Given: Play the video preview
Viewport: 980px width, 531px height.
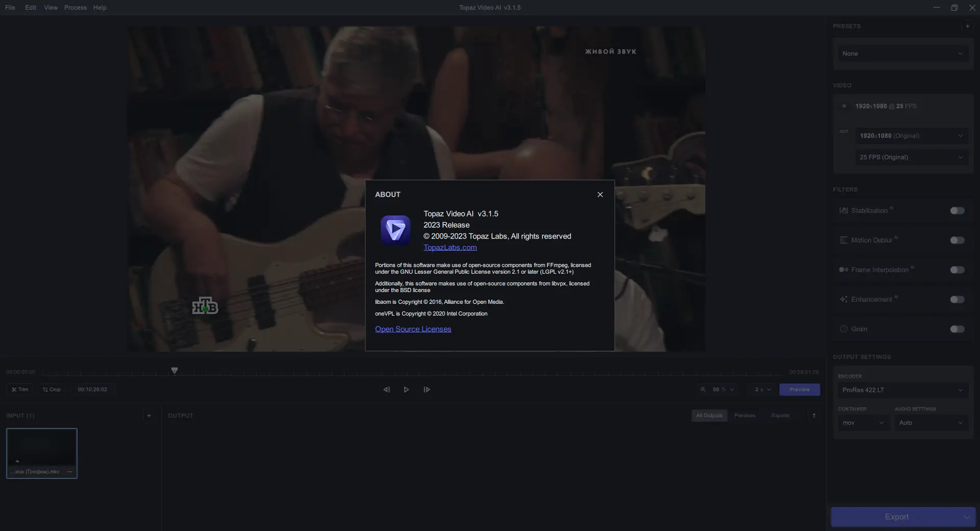Looking at the screenshot, I should 406,390.
